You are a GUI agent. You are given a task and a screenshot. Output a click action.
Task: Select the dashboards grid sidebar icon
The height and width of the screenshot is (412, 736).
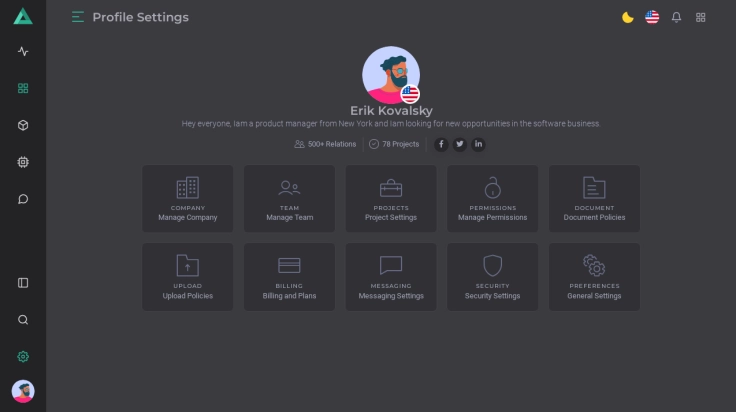(23, 88)
